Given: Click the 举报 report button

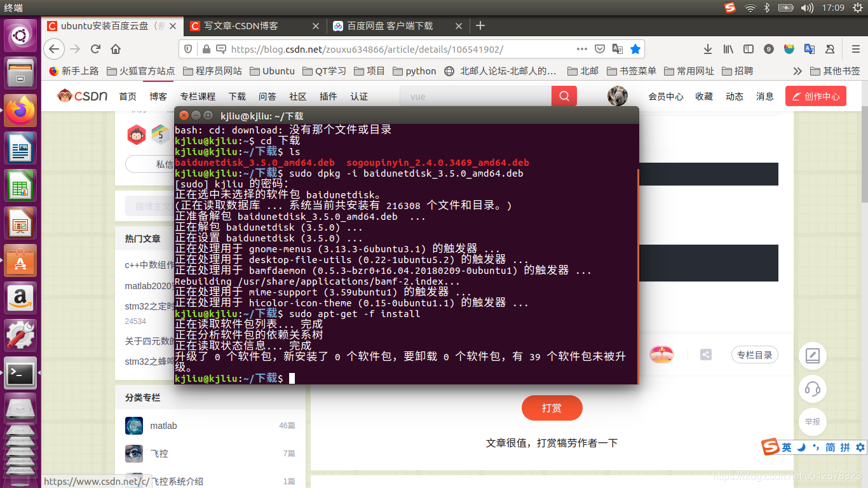Looking at the screenshot, I should click(x=813, y=421).
